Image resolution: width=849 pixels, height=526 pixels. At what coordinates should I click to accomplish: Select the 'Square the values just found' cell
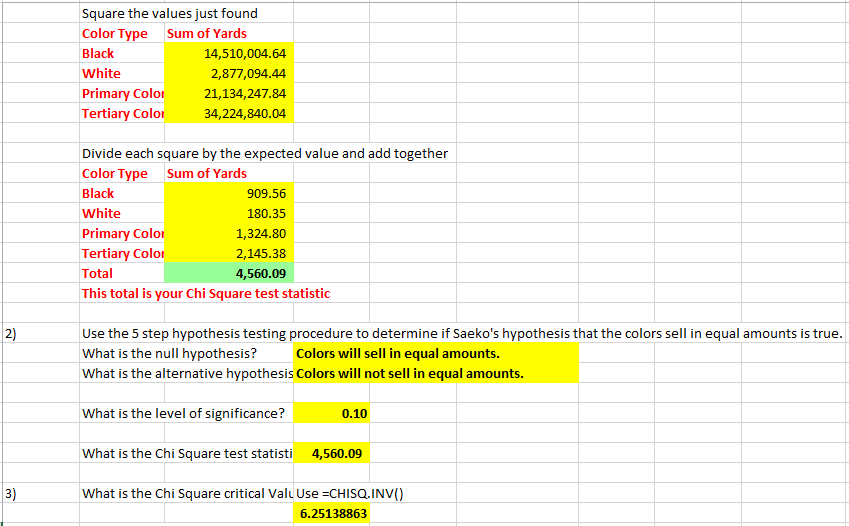[x=169, y=13]
